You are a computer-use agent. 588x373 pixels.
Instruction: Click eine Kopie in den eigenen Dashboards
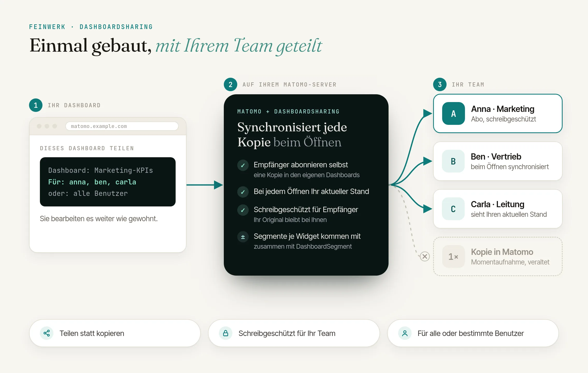[x=306, y=175]
